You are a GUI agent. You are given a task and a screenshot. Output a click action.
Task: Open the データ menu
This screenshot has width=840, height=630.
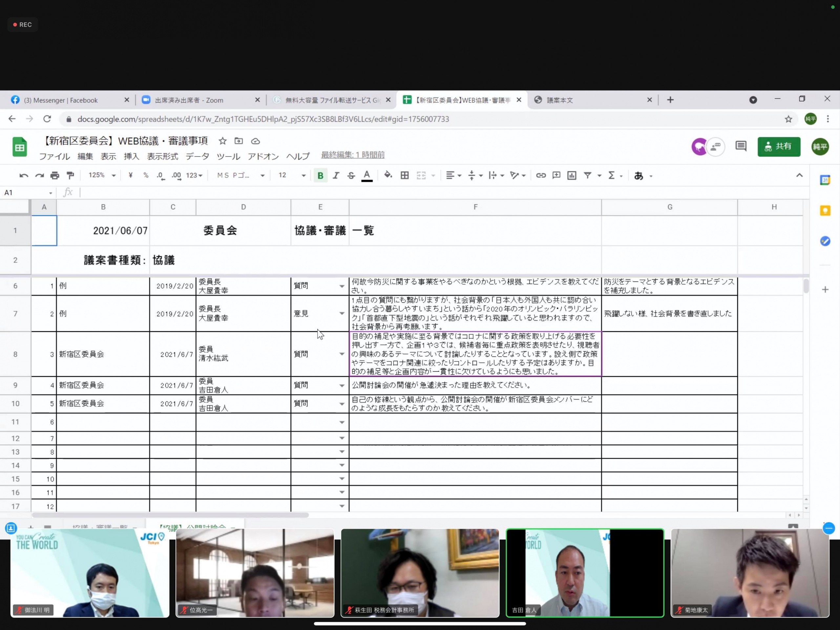click(x=197, y=156)
